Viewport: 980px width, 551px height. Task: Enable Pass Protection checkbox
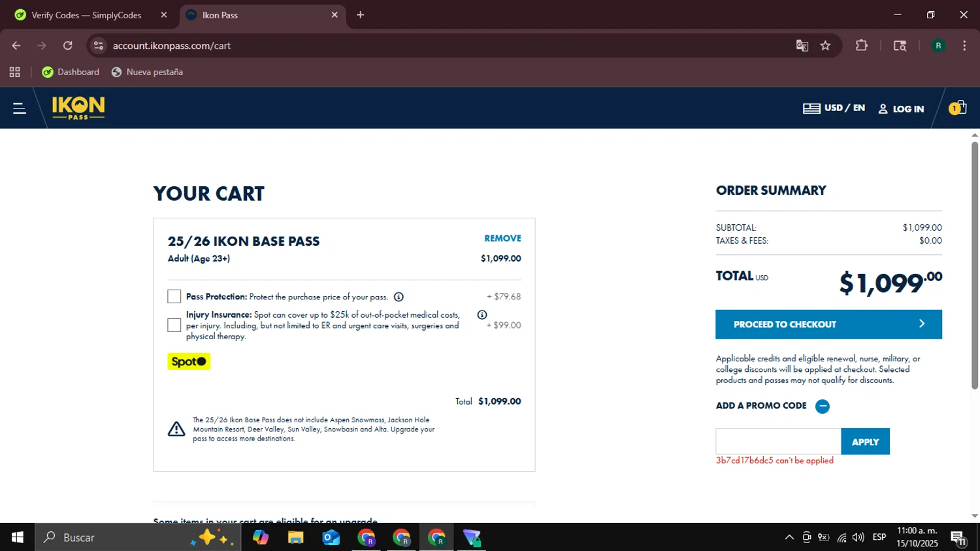[174, 297]
